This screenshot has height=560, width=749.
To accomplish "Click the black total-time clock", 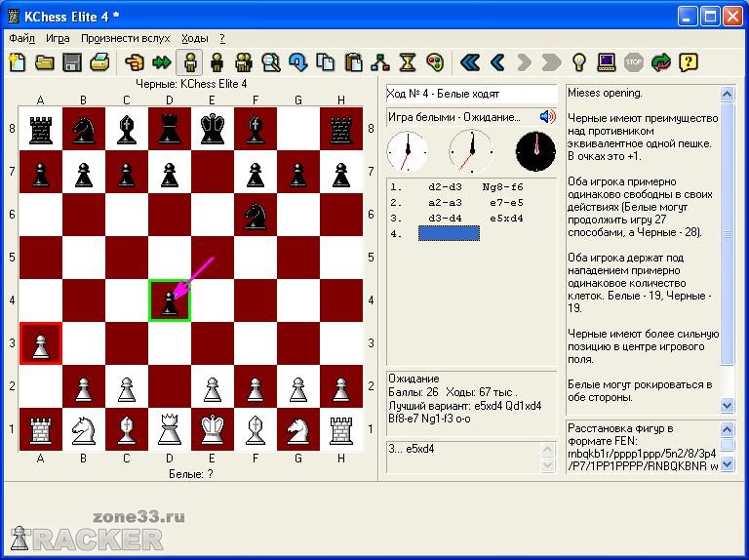I will click(x=536, y=151).
